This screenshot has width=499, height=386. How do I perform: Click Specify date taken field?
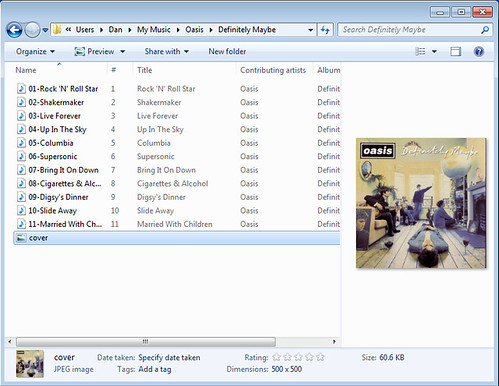(169, 357)
